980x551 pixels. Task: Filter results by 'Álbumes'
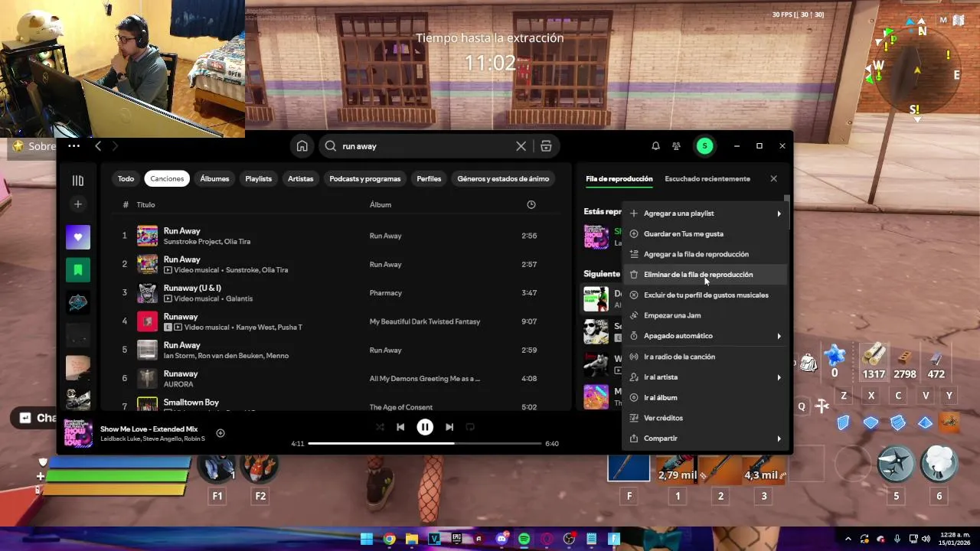(x=214, y=178)
